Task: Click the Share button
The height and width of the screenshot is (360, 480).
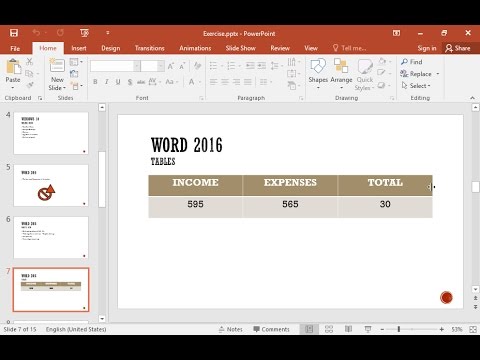Action: pos(458,48)
